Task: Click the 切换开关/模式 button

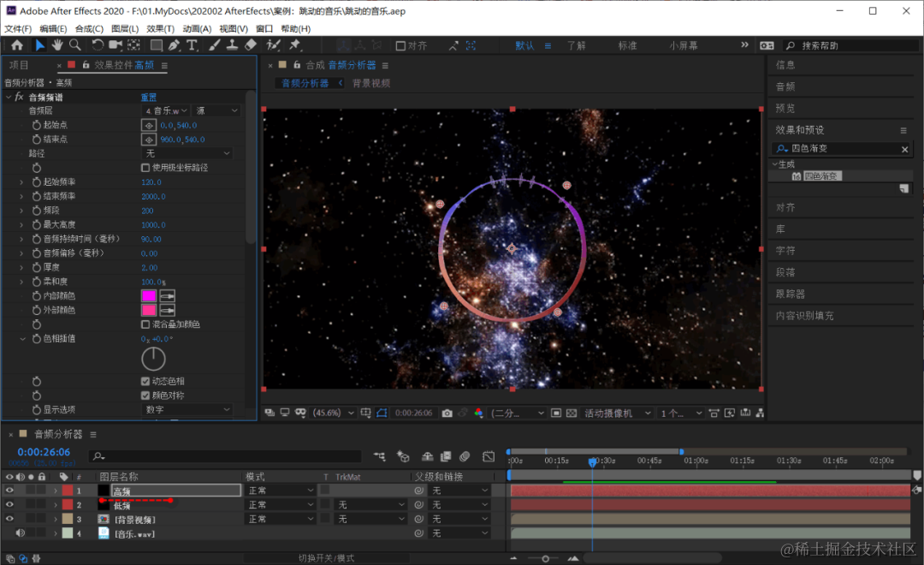Action: (x=326, y=558)
